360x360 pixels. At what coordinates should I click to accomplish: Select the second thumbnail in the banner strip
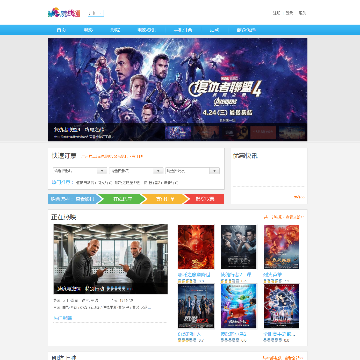[x=206, y=132]
